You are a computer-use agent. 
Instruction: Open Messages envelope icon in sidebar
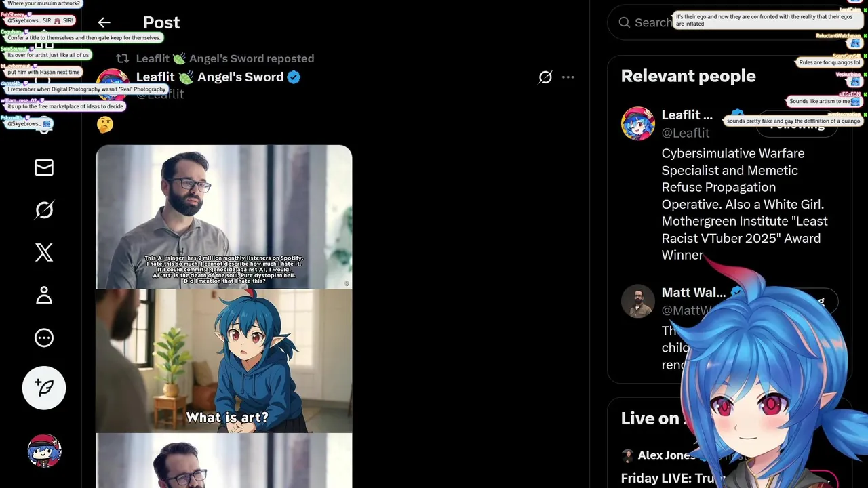(x=44, y=167)
